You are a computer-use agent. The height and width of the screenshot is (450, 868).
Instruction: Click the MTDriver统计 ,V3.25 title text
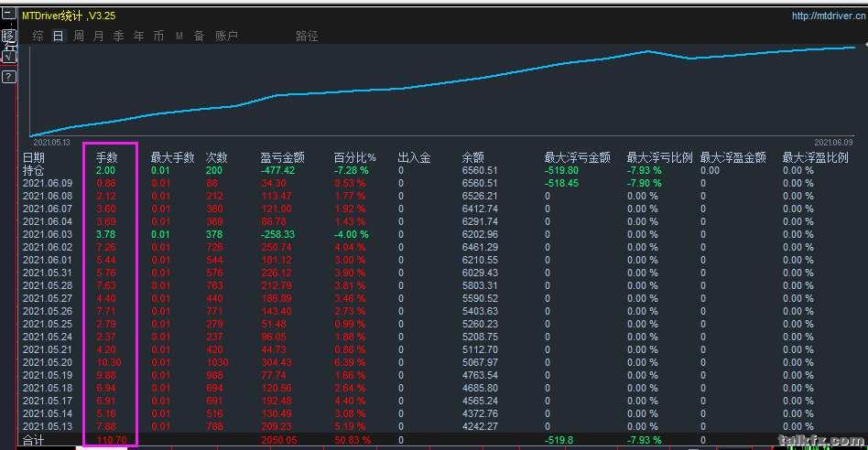(x=69, y=16)
